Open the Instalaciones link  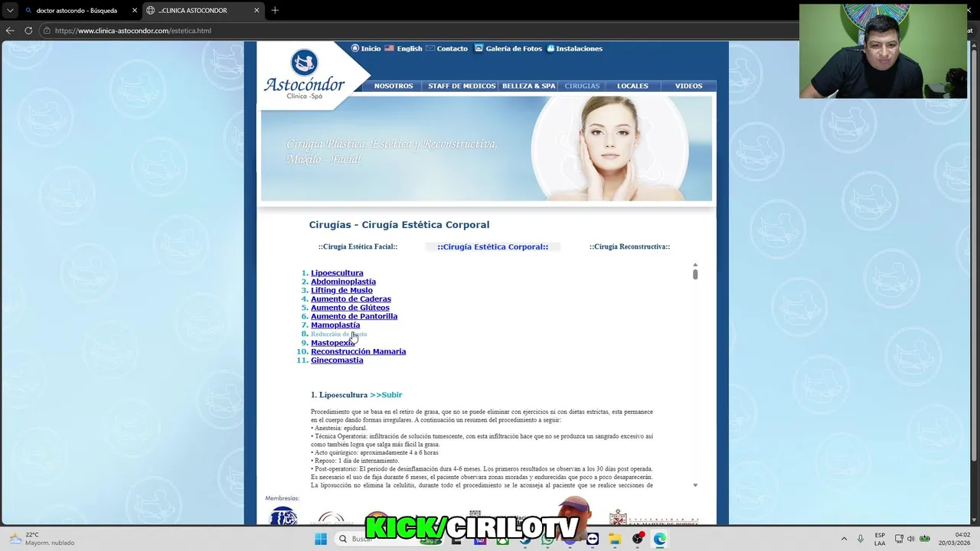pyautogui.click(x=580, y=48)
